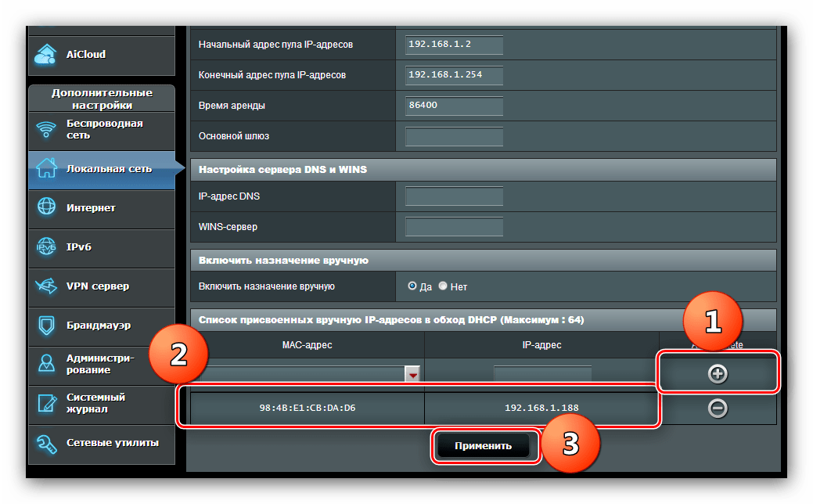813x504 pixels.
Task: Click the person icon for Администрирование
Action: (47, 363)
